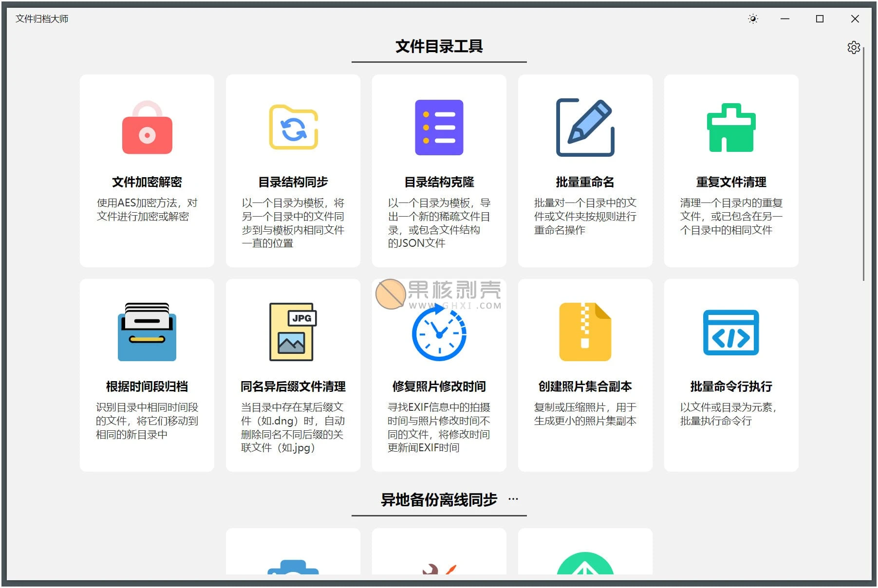Expand the three-dot menu beside 异地备份离线同步
The height and width of the screenshot is (588, 878).
click(x=513, y=499)
